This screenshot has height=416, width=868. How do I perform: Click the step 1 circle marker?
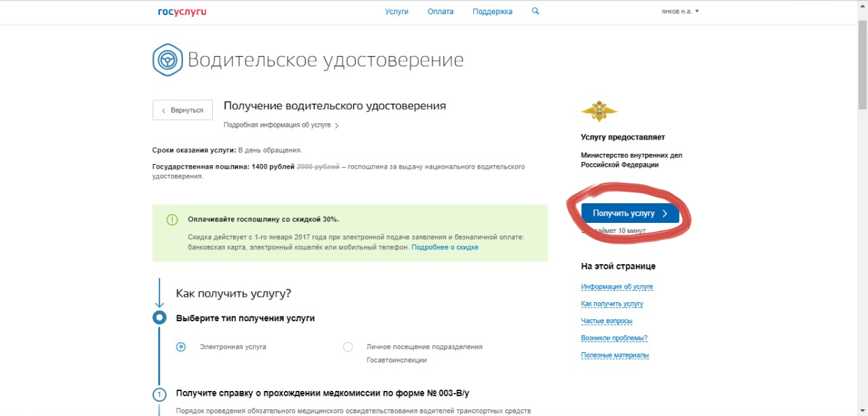159,394
